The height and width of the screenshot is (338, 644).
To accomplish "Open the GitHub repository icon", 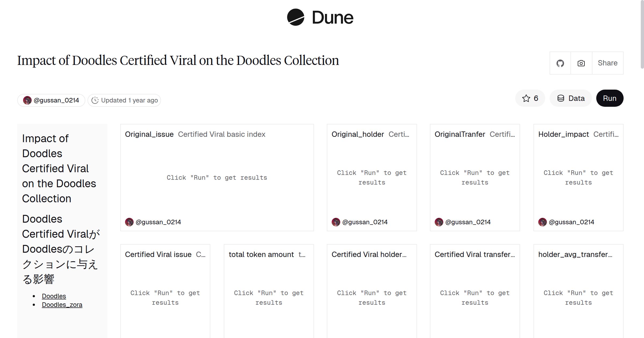I will click(x=560, y=63).
